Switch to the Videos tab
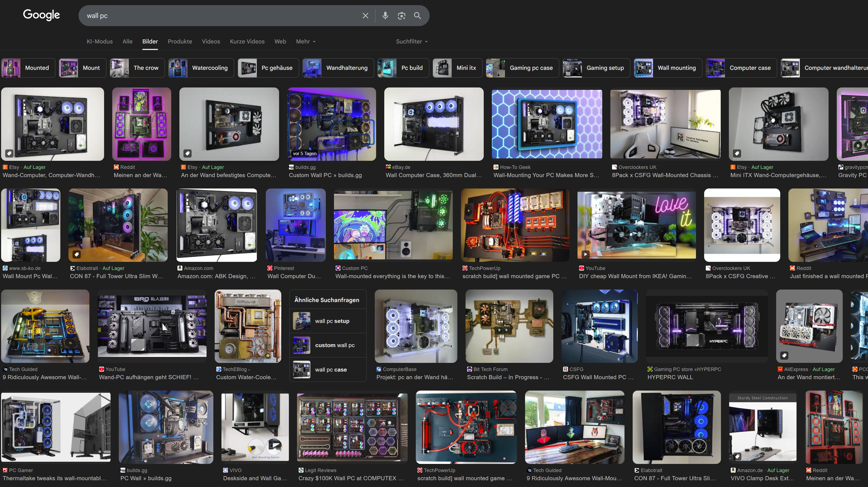The image size is (868, 487). tap(211, 42)
